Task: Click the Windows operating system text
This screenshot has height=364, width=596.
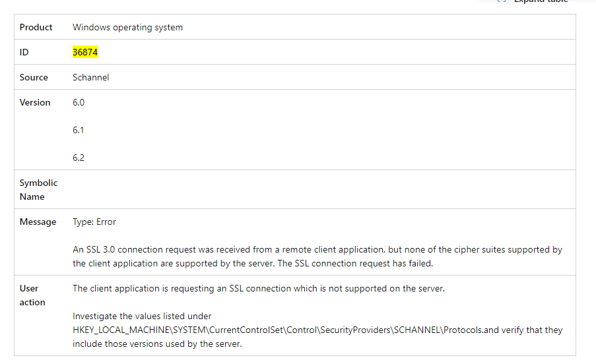Action: [128, 27]
